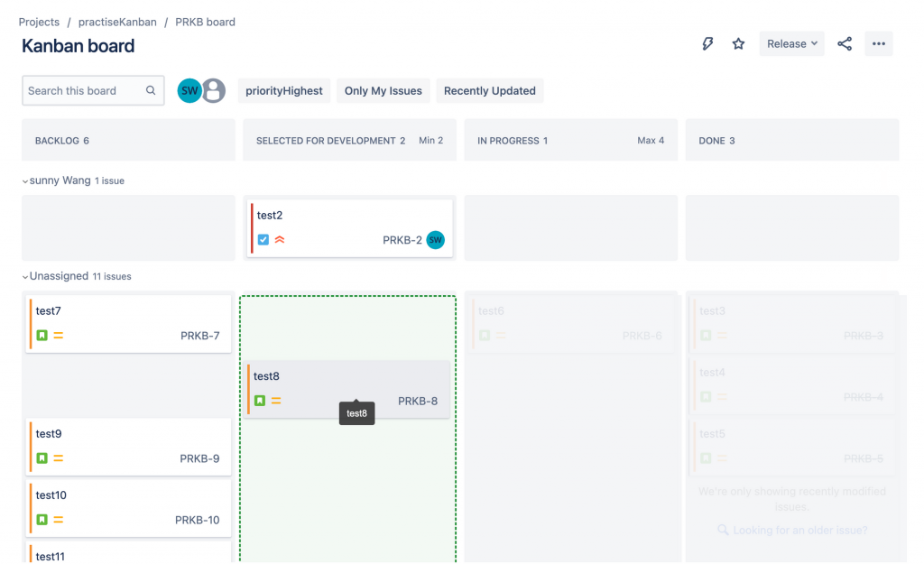Open the PRKB-9 issue key link
Viewport: 924px width, 564px height.
tap(199, 458)
